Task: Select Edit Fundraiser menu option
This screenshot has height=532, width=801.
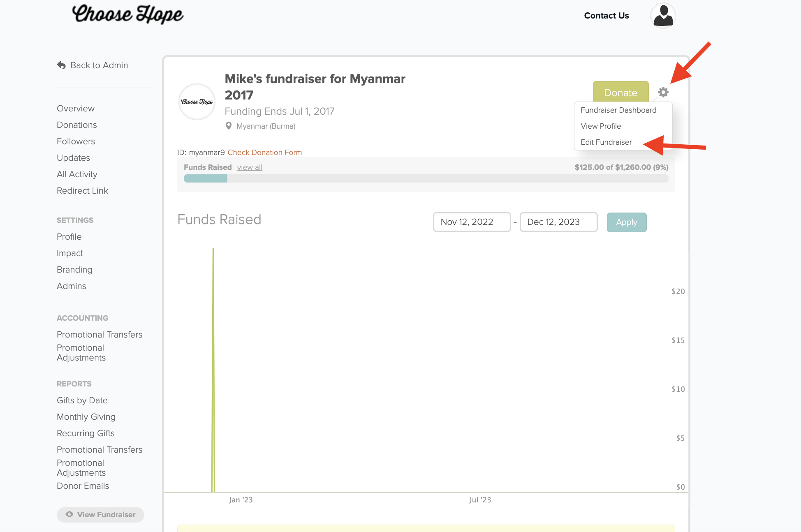Action: tap(606, 142)
